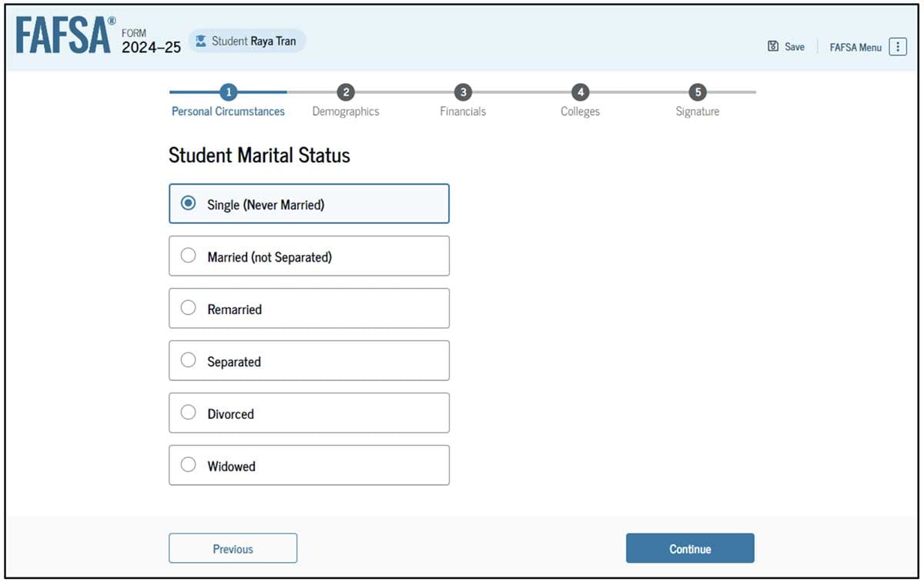This screenshot has width=924, height=582.
Task: Click step 3 circle in progress bar
Action: [463, 92]
